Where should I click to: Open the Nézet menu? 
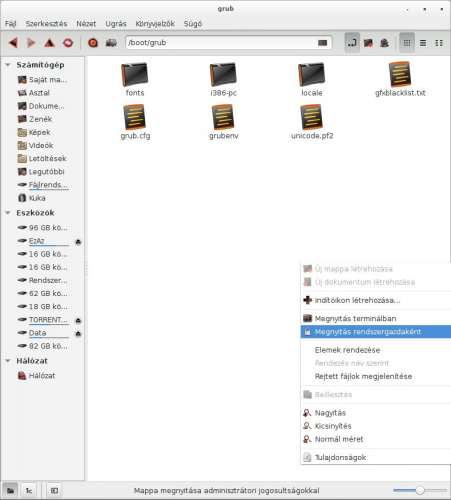(x=86, y=24)
